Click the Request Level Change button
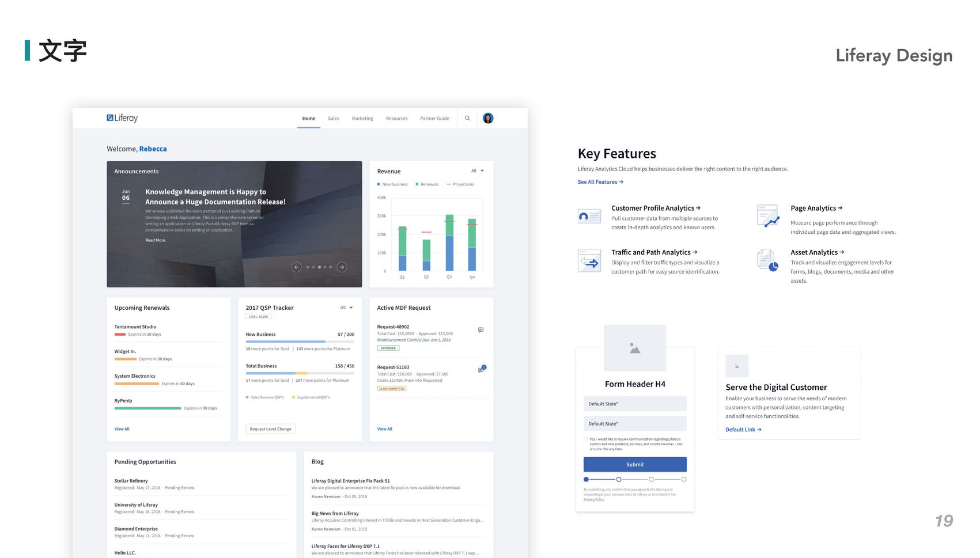This screenshot has width=980, height=558. click(x=271, y=429)
